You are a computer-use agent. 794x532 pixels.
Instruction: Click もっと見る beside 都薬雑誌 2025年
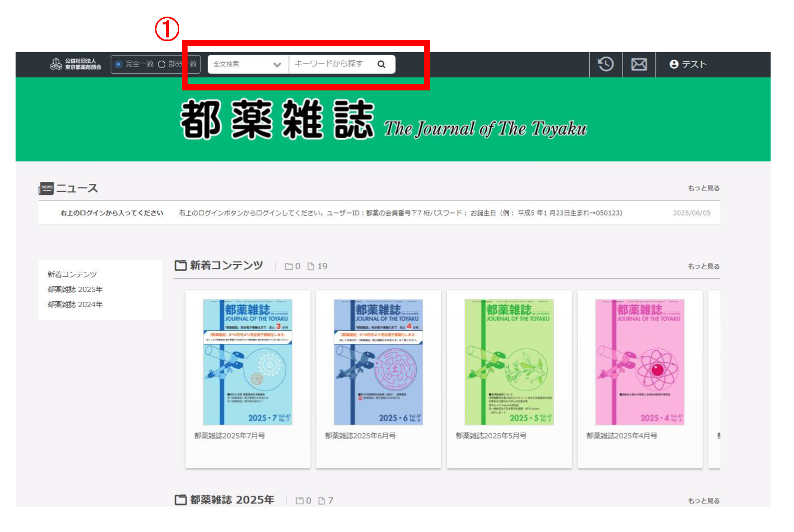tap(704, 501)
